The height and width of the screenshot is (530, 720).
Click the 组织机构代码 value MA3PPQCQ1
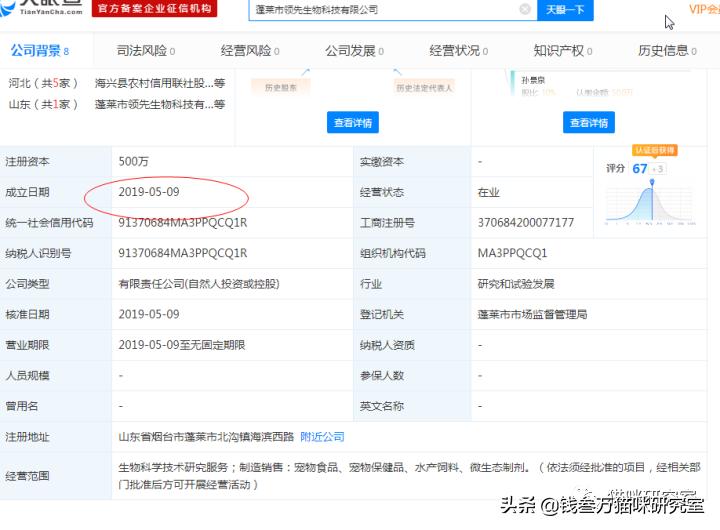[512, 253]
